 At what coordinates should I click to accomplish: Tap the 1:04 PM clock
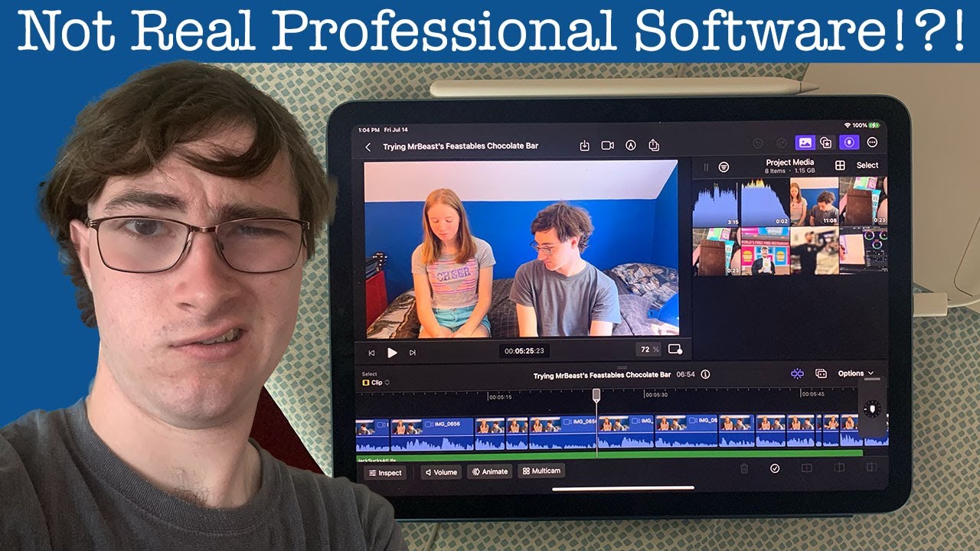tap(369, 130)
